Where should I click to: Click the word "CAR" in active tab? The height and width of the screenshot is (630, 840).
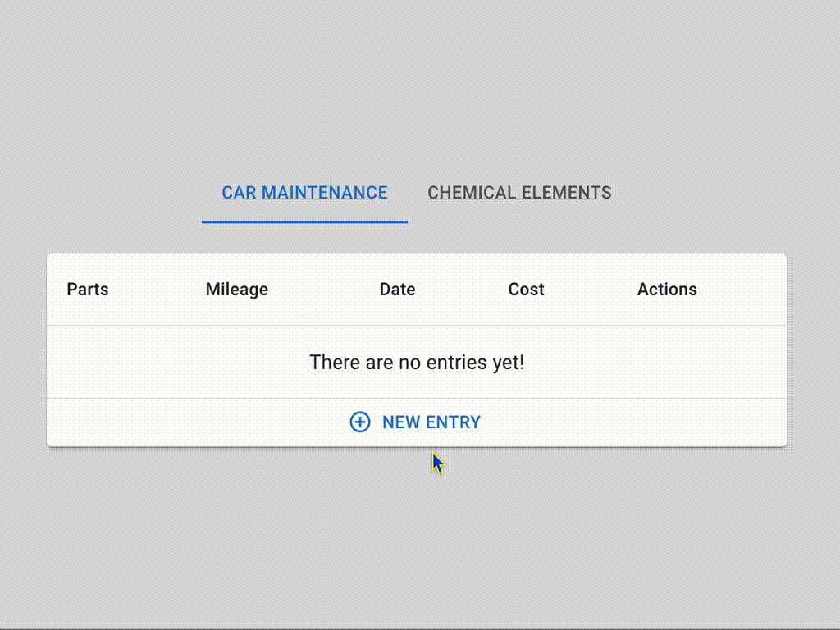click(239, 193)
